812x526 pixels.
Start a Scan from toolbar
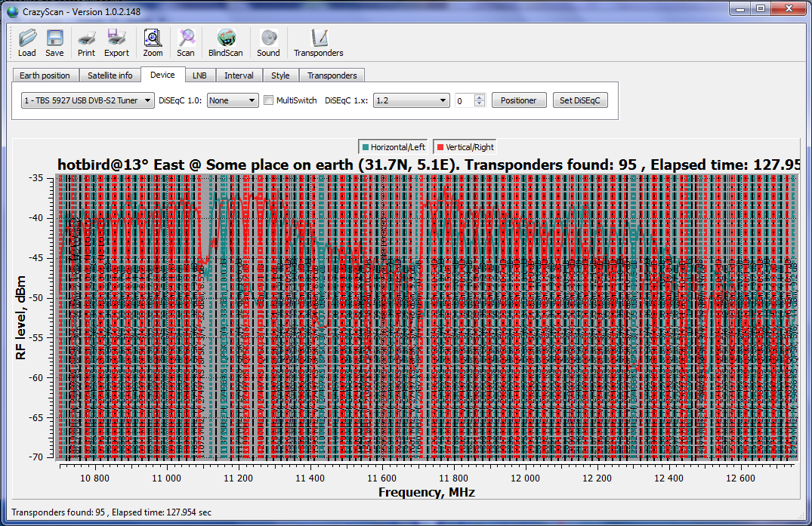click(186, 42)
